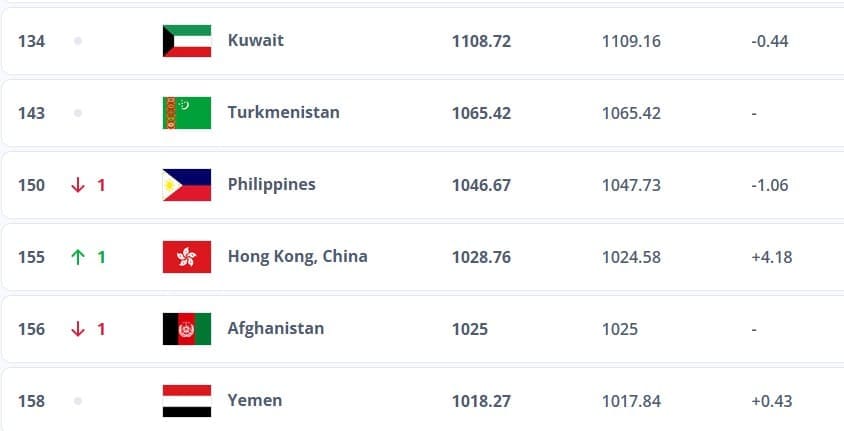Select Kuwait's total points 1108.72
The width and height of the screenshot is (844, 431).
(481, 41)
